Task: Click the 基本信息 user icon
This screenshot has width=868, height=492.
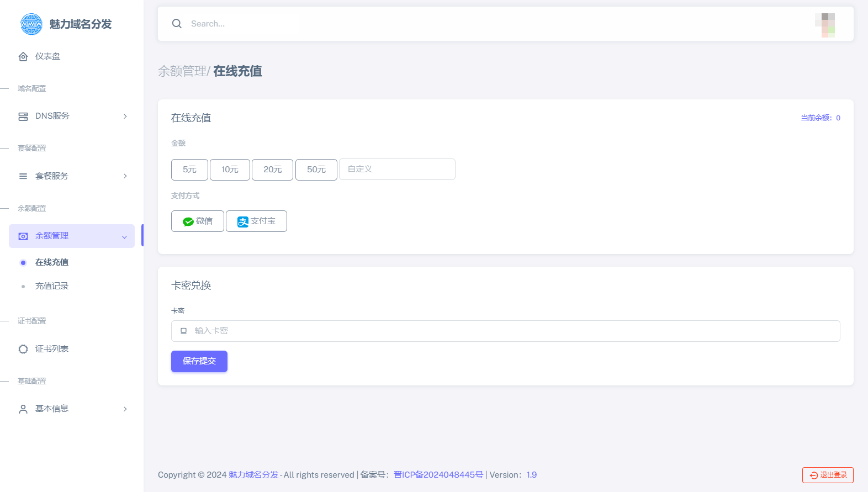Action: pos(23,409)
